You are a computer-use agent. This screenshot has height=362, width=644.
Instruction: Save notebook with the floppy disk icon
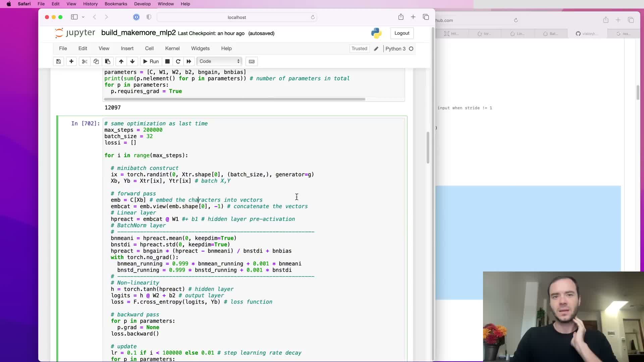(58, 61)
